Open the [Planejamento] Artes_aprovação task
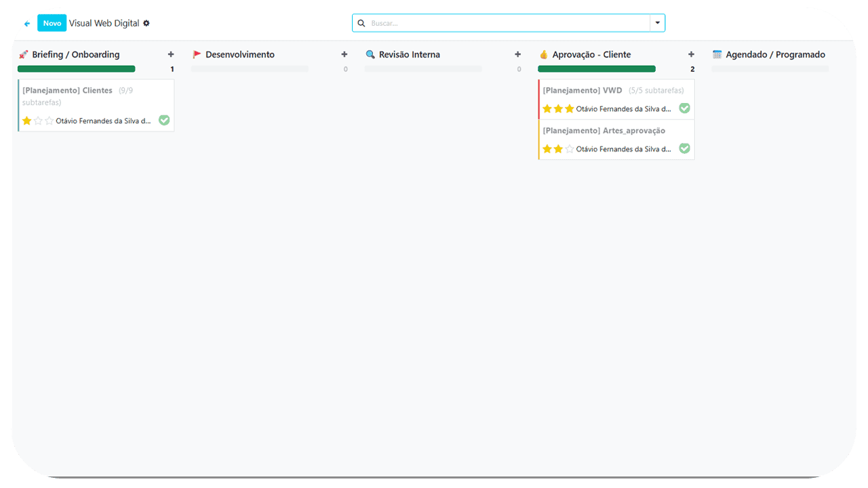The width and height of the screenshot is (868, 488). 604,131
